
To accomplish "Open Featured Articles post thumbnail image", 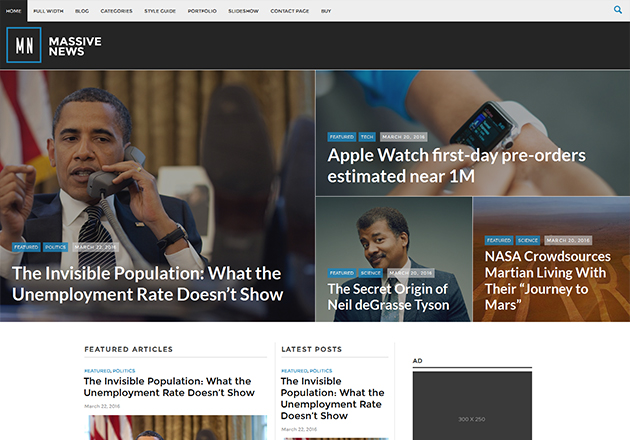I will 178,428.
